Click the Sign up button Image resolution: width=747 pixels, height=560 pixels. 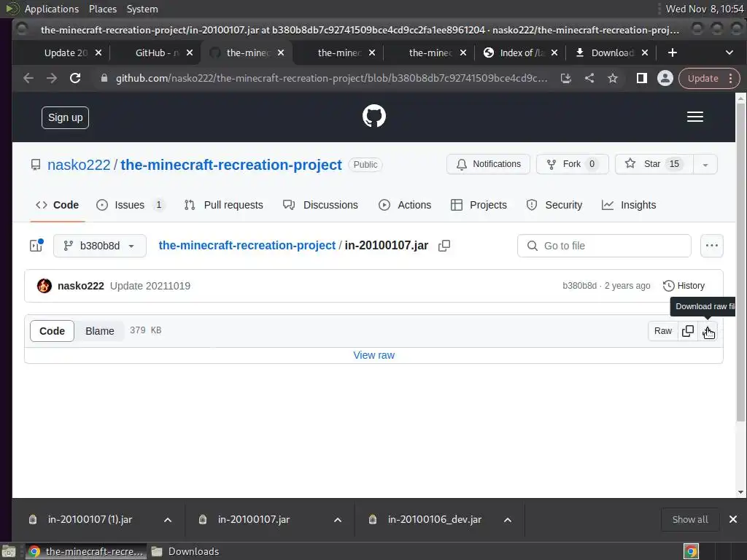[x=65, y=117]
